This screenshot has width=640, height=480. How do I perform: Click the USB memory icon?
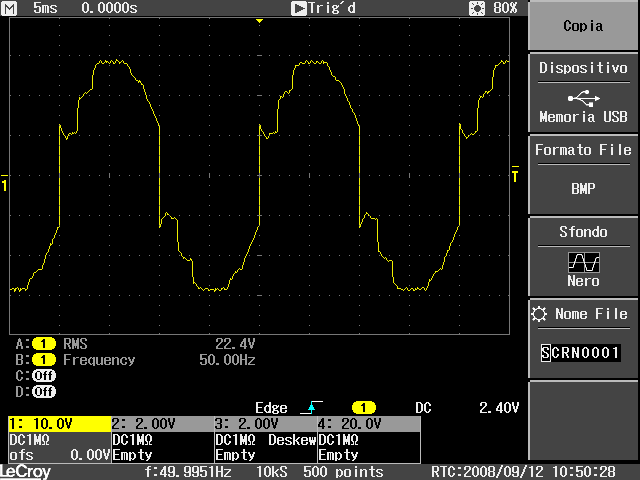click(584, 98)
